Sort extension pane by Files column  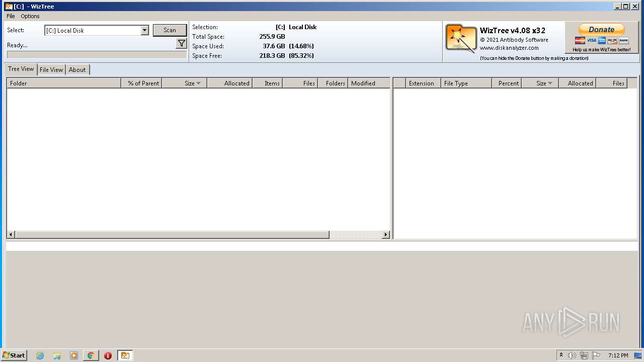click(x=611, y=83)
